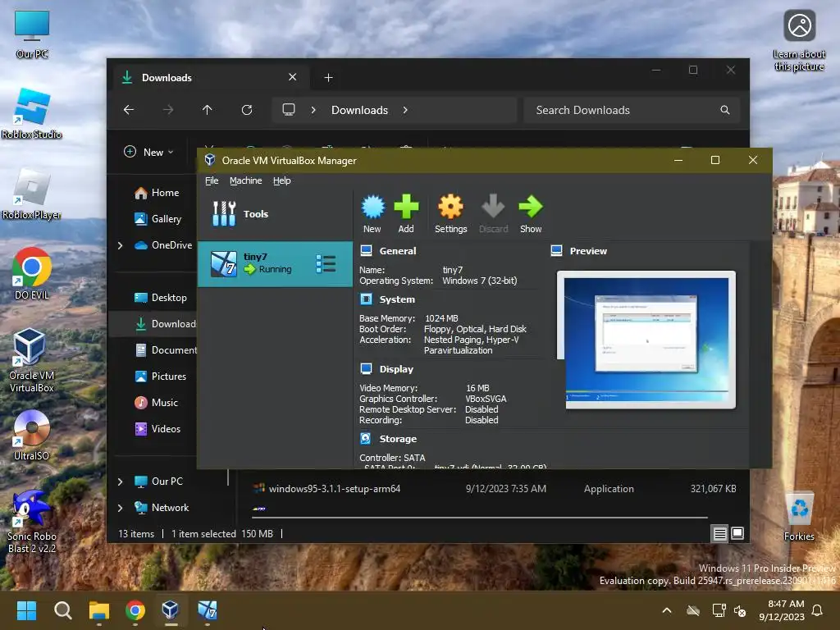Open Sonic Robo Blast 2 desktop shortcut

tap(32, 521)
